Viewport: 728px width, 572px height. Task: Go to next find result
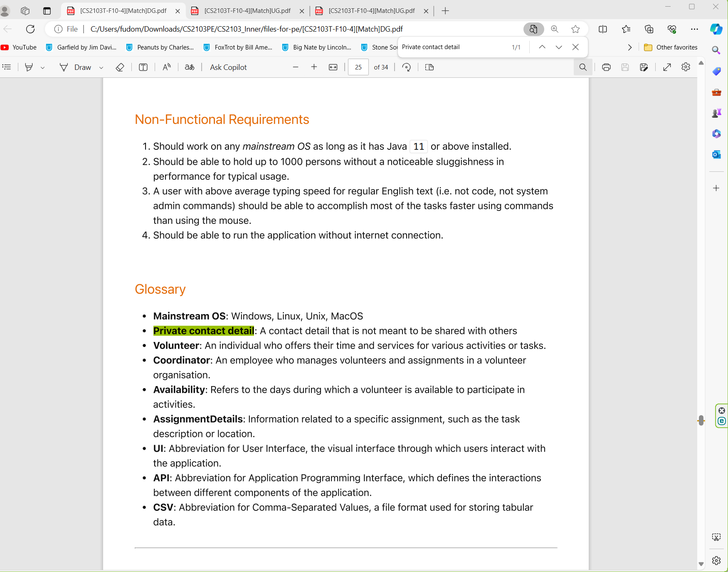pyautogui.click(x=559, y=47)
